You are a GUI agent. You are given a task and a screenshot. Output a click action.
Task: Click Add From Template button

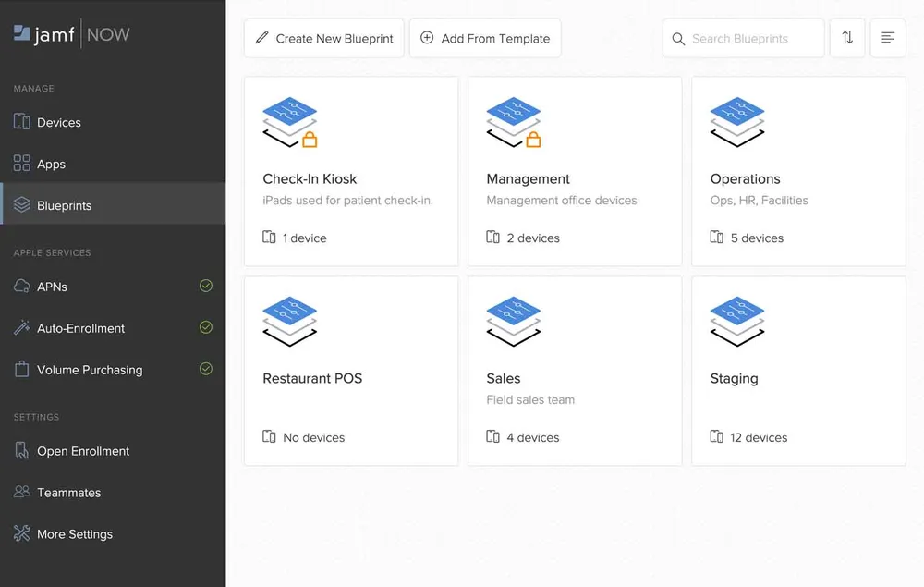point(485,39)
